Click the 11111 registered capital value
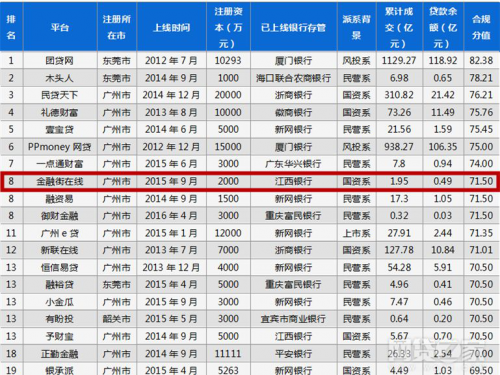The image size is (500, 375). (x=228, y=354)
